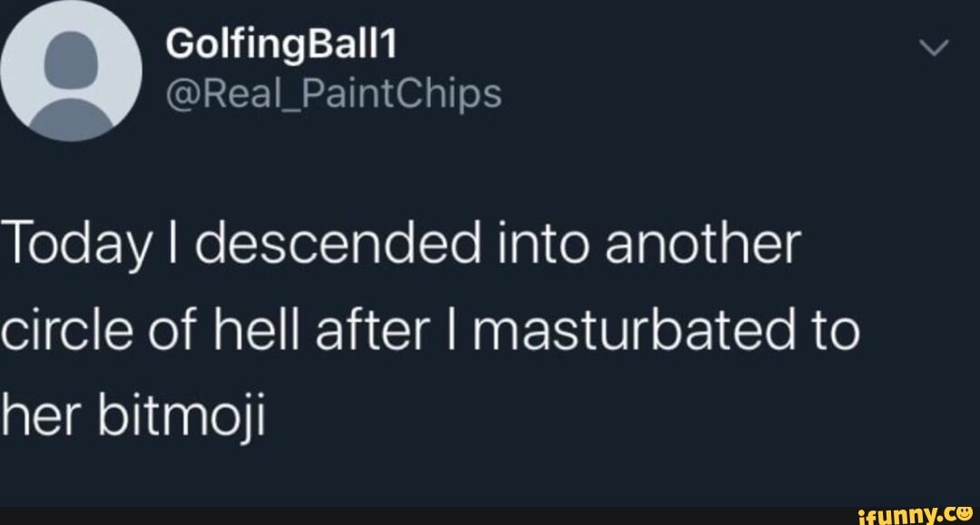Click the word "another" in tweet
This screenshot has width=980, height=525.
point(697,247)
